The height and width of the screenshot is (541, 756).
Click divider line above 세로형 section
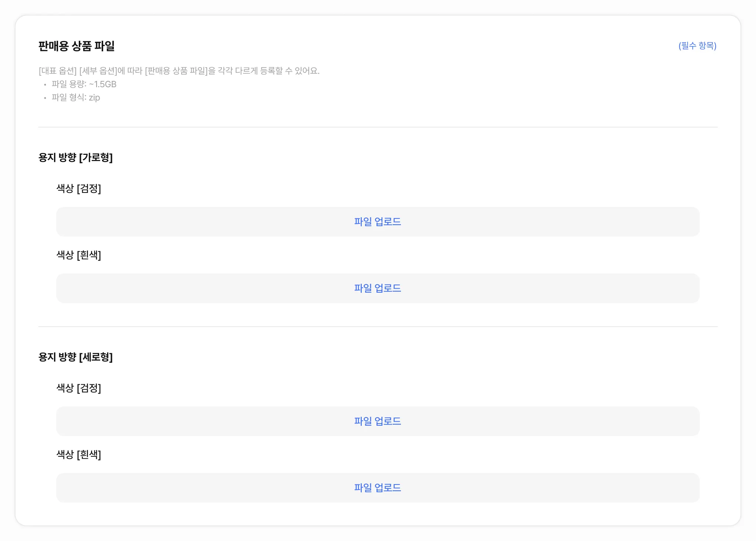coord(378,327)
